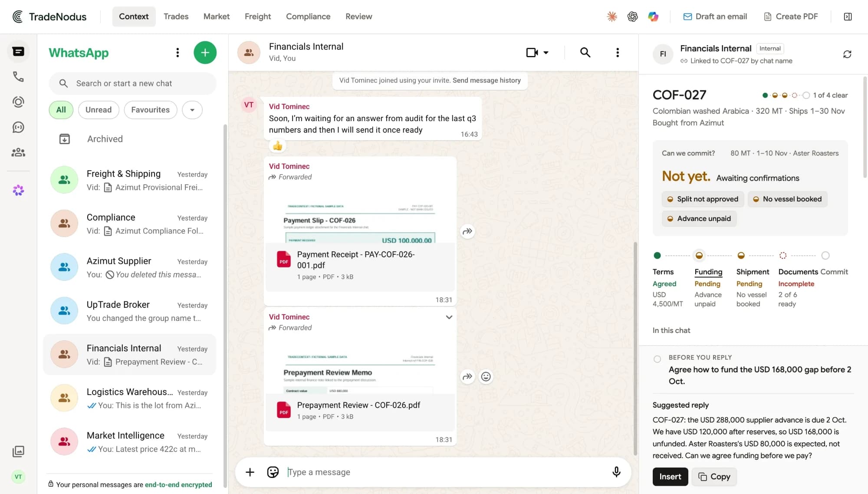Image resolution: width=868 pixels, height=494 pixels.
Task: Open the VT profile avatar
Action: pyautogui.click(x=18, y=477)
